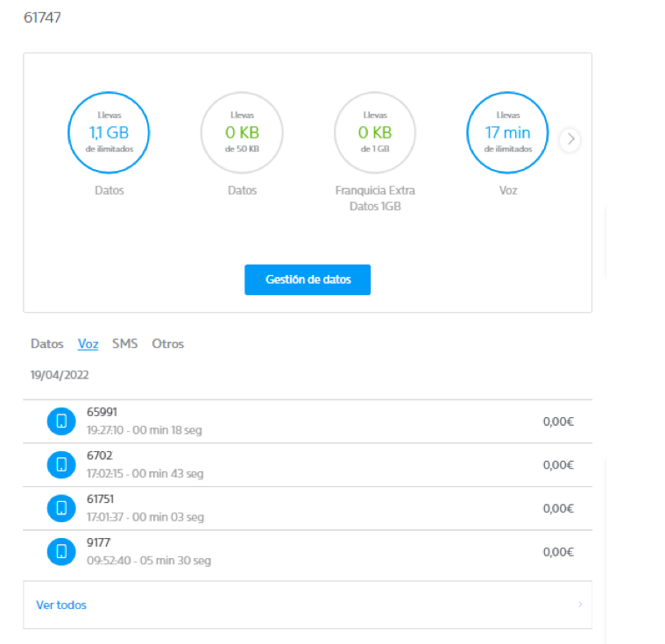Click phone icon beside call 6702

(x=61, y=464)
